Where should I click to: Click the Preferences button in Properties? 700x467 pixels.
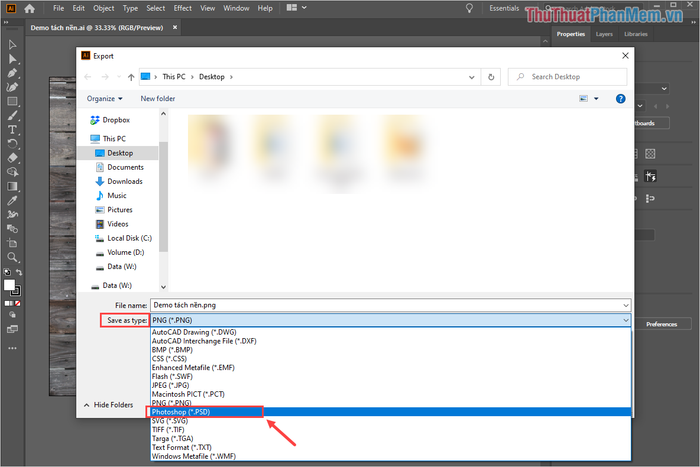[x=662, y=324]
